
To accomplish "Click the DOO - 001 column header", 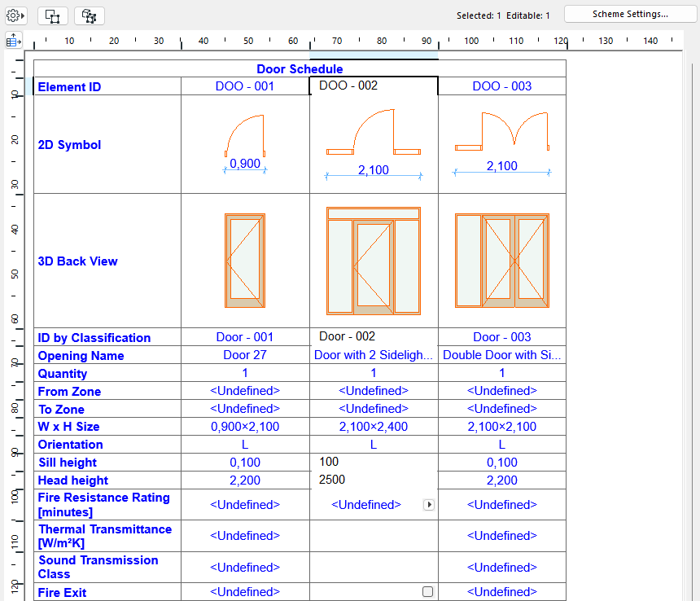I will [245, 86].
